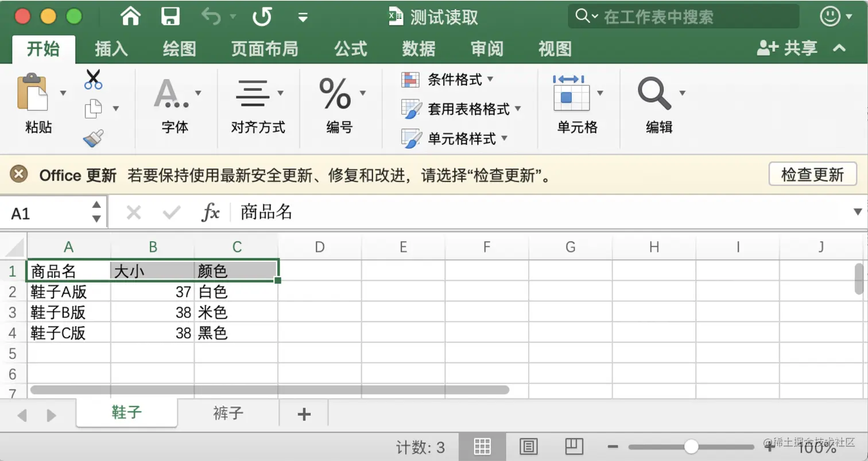Select cell containing 米色
The image size is (868, 461).
click(237, 312)
